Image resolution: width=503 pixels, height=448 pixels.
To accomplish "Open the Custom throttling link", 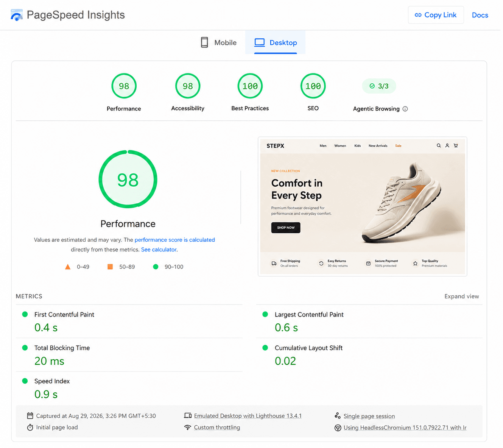I will [x=217, y=427].
